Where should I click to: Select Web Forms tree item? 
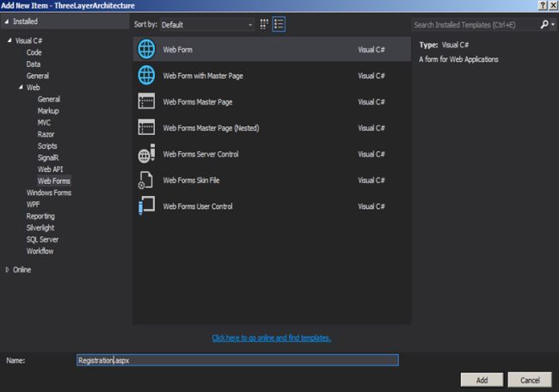point(54,181)
